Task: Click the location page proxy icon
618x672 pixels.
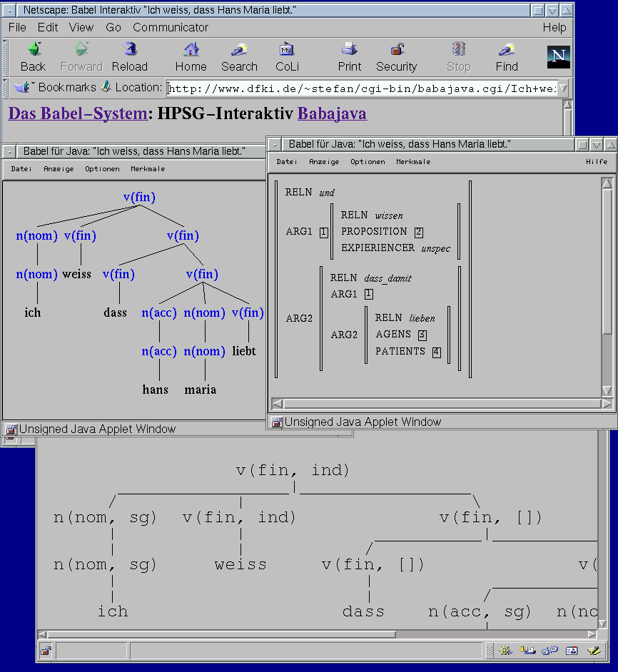Action: click(106, 86)
